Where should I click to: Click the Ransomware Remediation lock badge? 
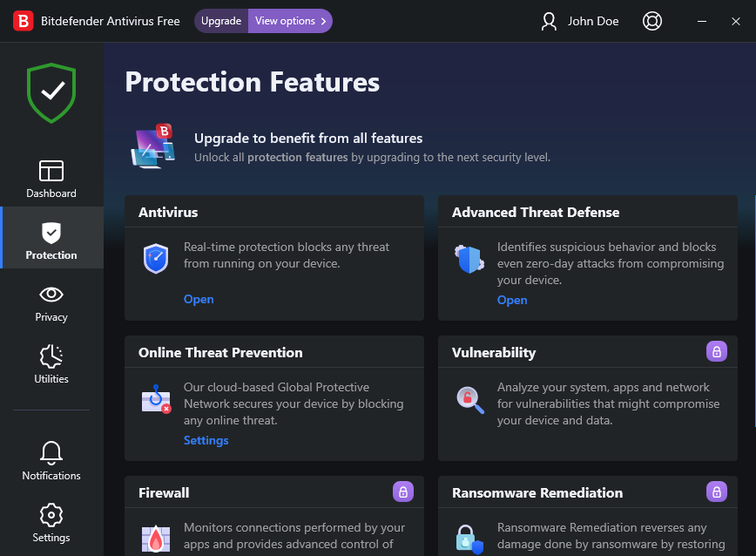pos(716,492)
